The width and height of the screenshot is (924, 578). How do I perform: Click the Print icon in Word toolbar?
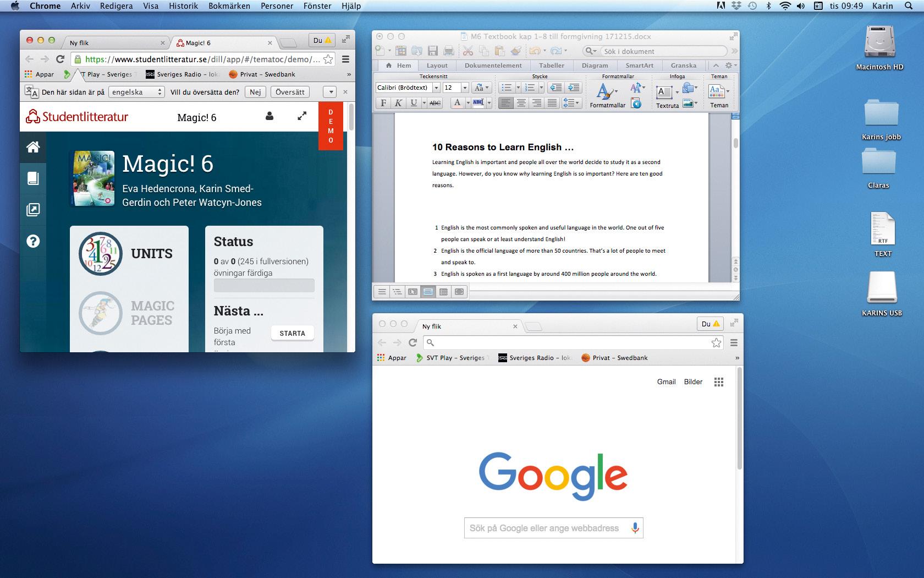(x=449, y=51)
